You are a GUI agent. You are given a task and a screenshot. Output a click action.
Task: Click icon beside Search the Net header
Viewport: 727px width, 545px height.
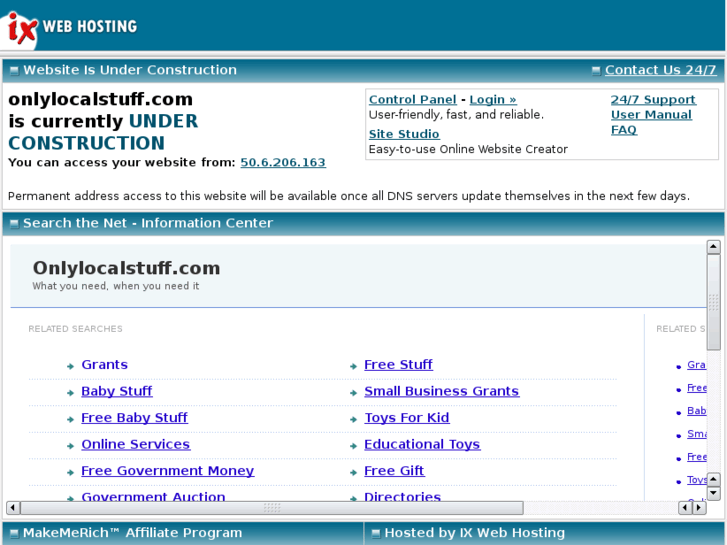click(14, 224)
